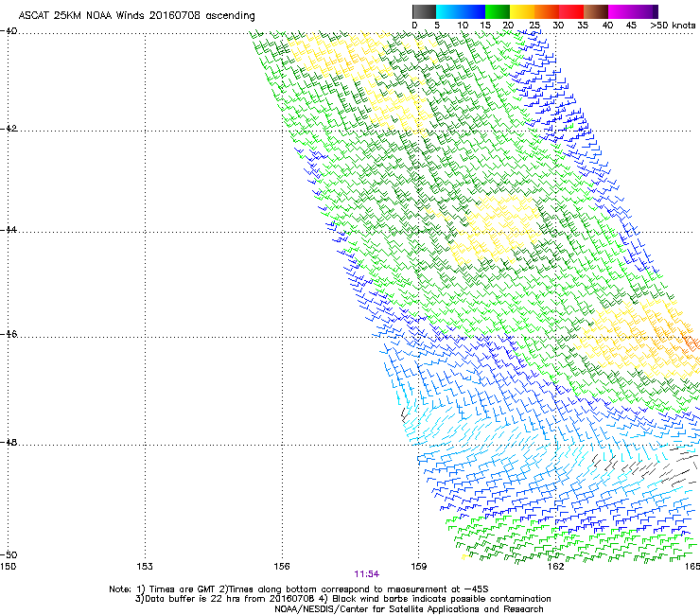Screen dimensions: 700x615
Task: Click the blue 10-15 knots legend swatch
Action: (473, 11)
